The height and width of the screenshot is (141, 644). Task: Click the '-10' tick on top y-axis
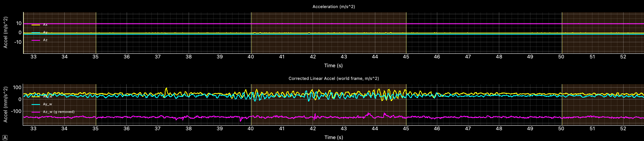18,42
